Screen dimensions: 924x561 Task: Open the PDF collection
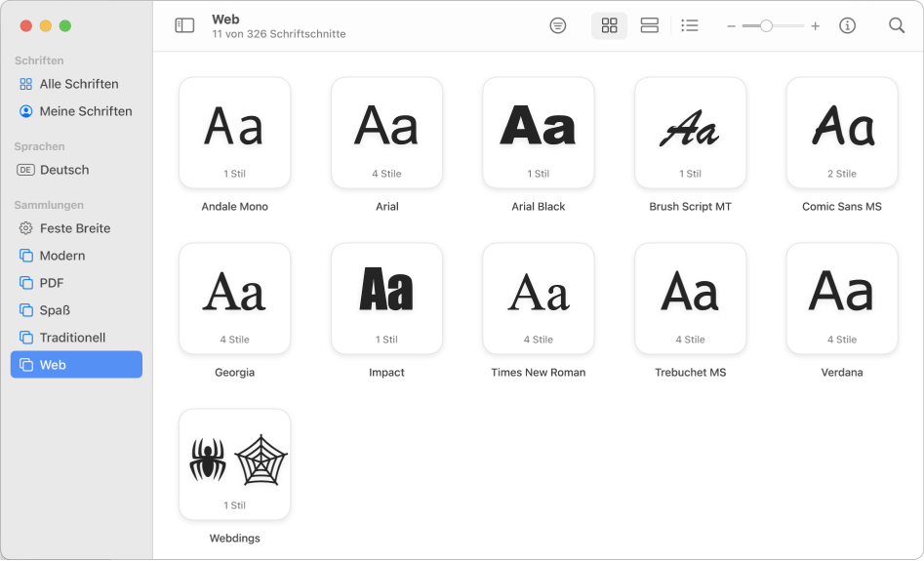pyautogui.click(x=77, y=283)
